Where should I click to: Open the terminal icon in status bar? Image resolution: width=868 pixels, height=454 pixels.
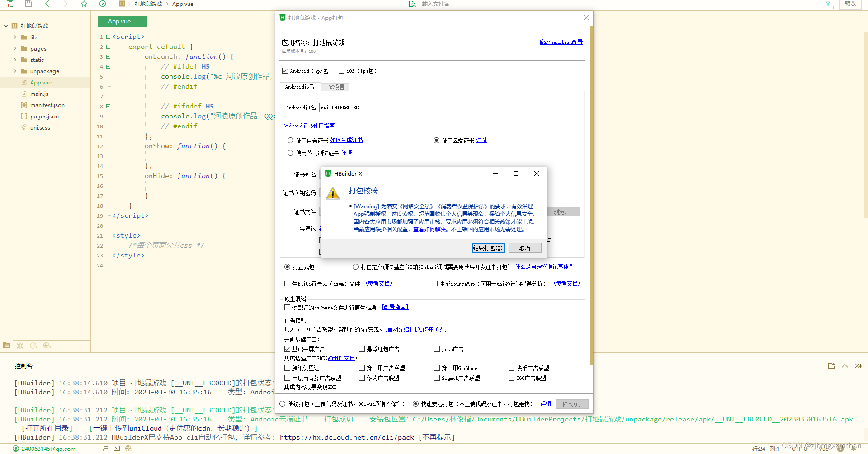(117, 449)
